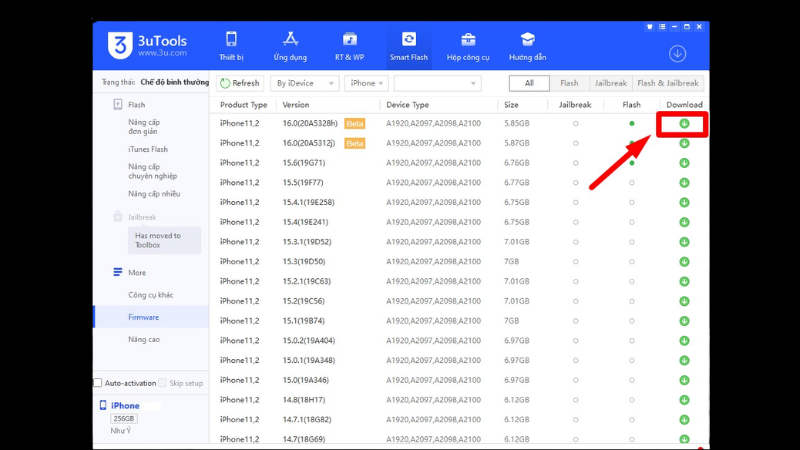Select Jailbreak radio for 15.6(19G71)
The image size is (800, 450).
pyautogui.click(x=576, y=163)
